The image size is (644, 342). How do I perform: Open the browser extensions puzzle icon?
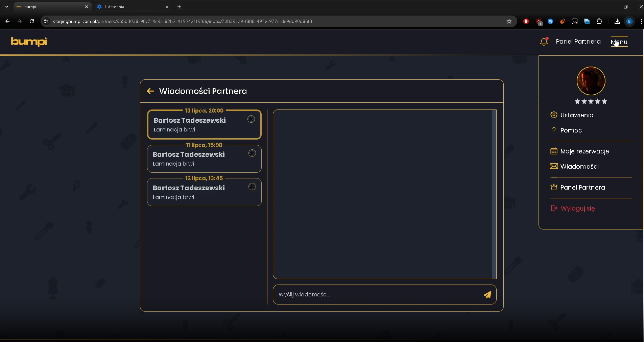point(599,21)
